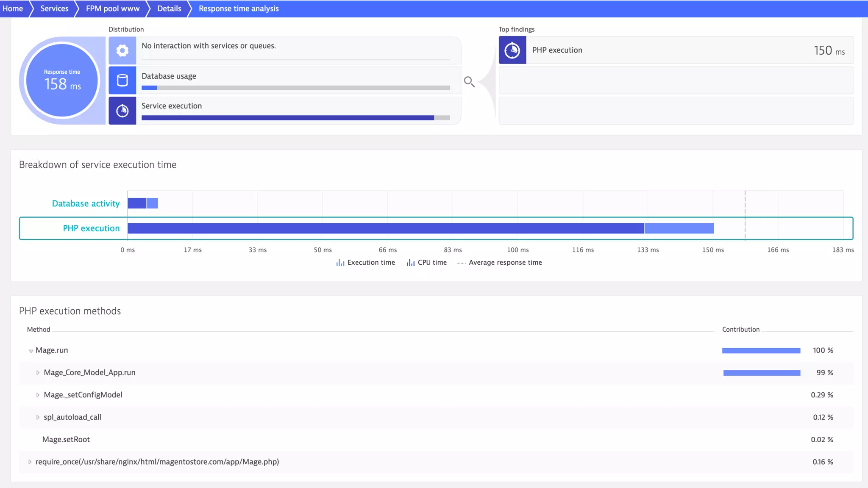The height and width of the screenshot is (488, 868).
Task: Collapse the Mage.run method tree
Action: 31,351
